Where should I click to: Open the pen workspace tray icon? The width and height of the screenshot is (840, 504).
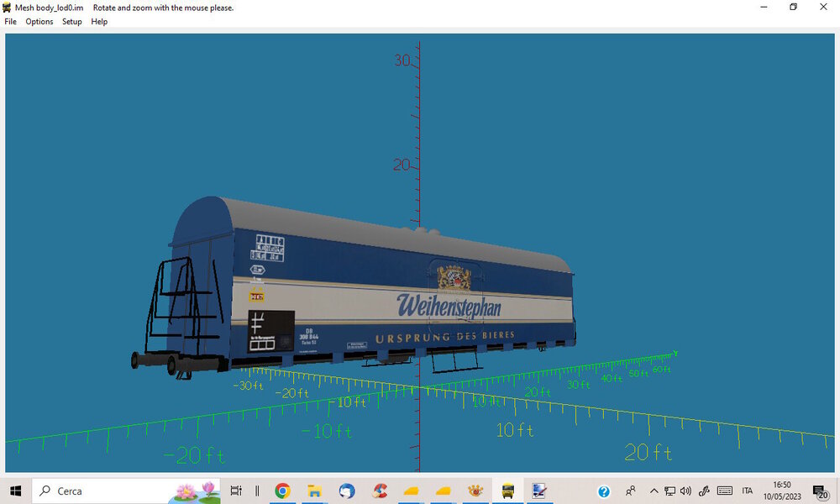click(704, 491)
